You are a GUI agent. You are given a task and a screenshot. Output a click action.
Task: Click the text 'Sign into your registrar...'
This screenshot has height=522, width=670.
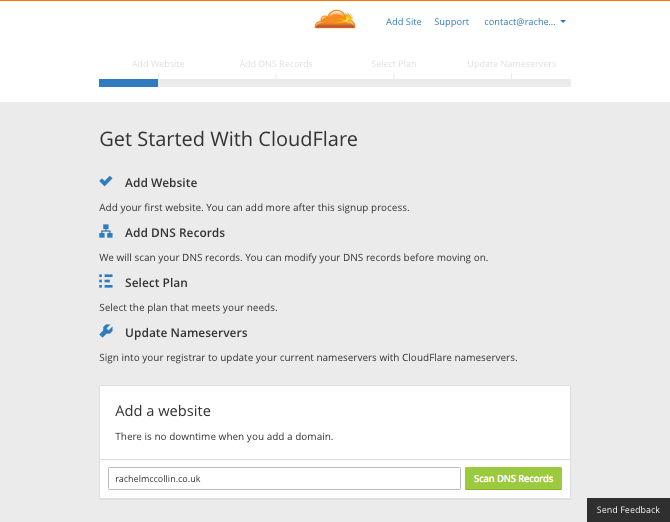coord(308,358)
